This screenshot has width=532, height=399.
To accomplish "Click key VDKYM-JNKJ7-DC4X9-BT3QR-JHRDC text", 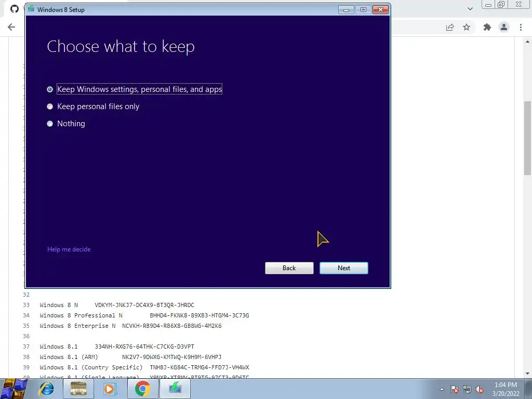I will tap(144, 305).
